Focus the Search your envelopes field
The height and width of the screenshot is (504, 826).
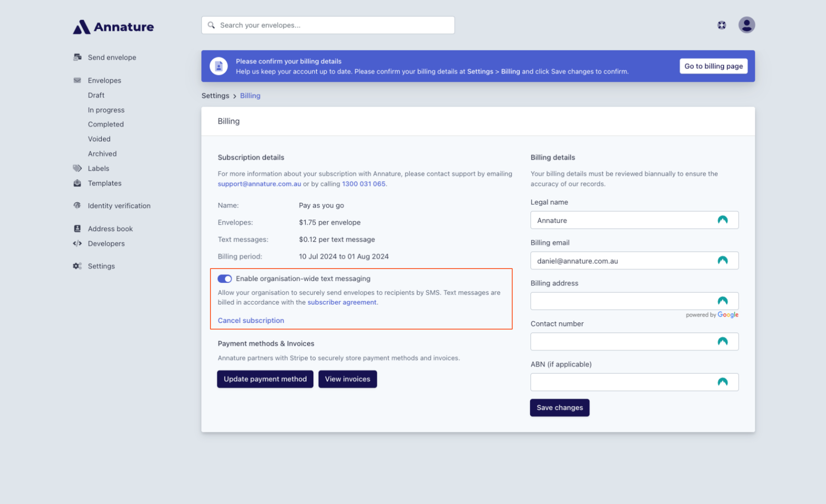328,25
